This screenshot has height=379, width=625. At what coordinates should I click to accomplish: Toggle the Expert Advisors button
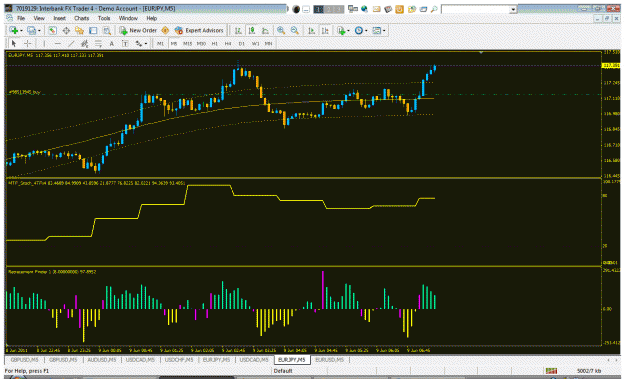pyautogui.click(x=199, y=30)
